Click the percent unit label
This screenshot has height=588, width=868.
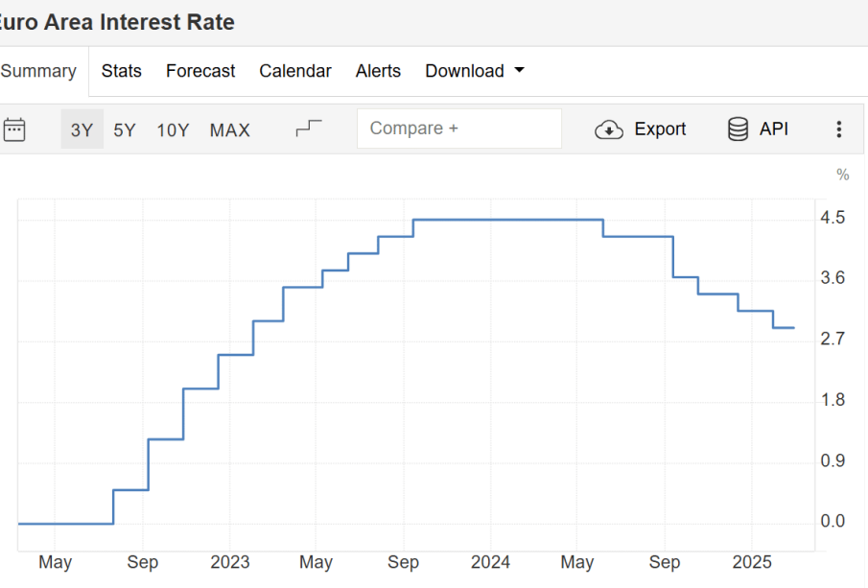click(x=842, y=175)
